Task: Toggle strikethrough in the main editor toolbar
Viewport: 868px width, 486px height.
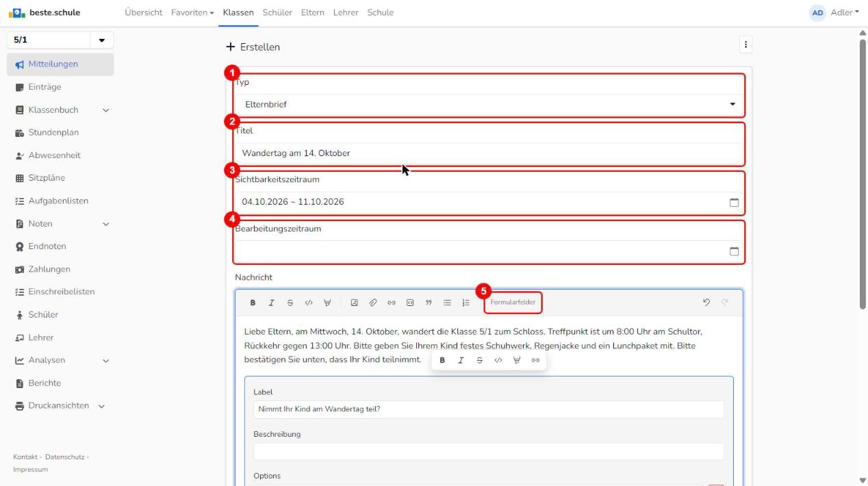Action: (x=290, y=303)
